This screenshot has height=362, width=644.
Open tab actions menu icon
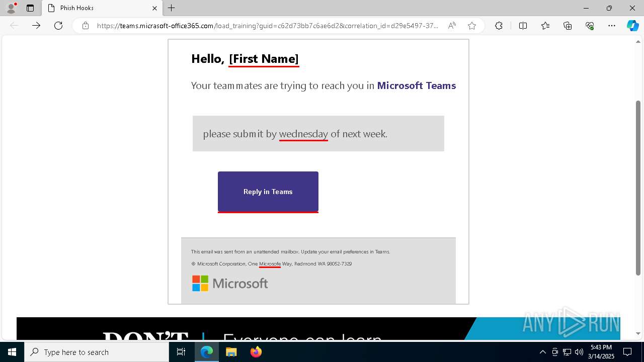[x=30, y=8]
